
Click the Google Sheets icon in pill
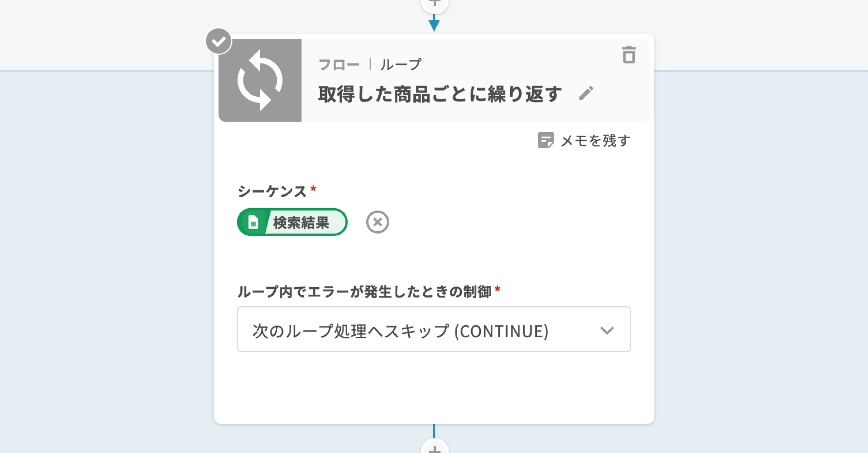point(253,223)
